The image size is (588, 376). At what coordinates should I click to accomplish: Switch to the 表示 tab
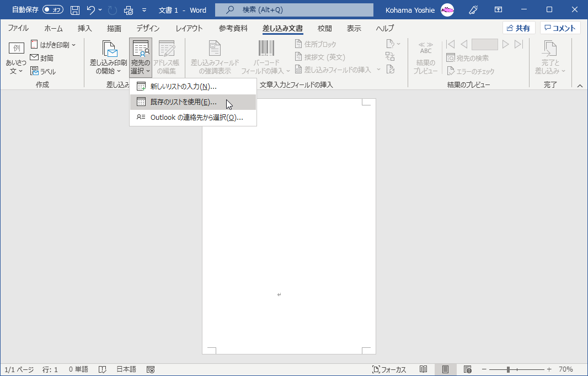(354, 28)
